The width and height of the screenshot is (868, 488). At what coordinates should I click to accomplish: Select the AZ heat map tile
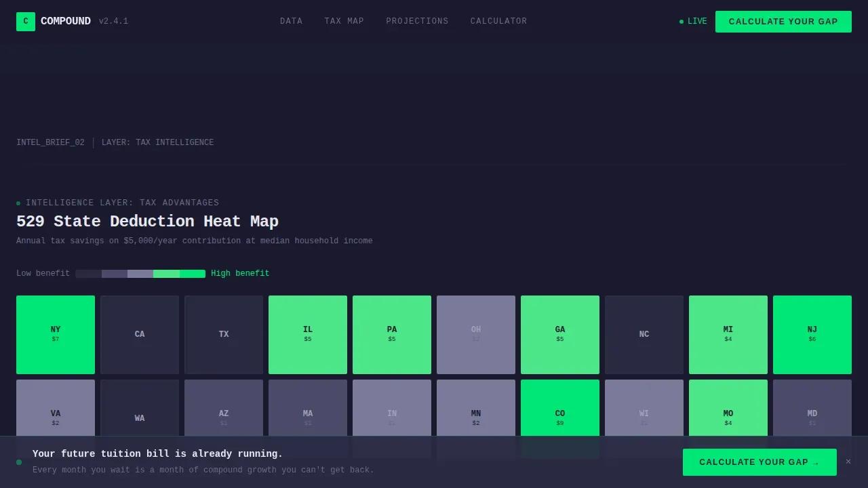click(x=224, y=408)
